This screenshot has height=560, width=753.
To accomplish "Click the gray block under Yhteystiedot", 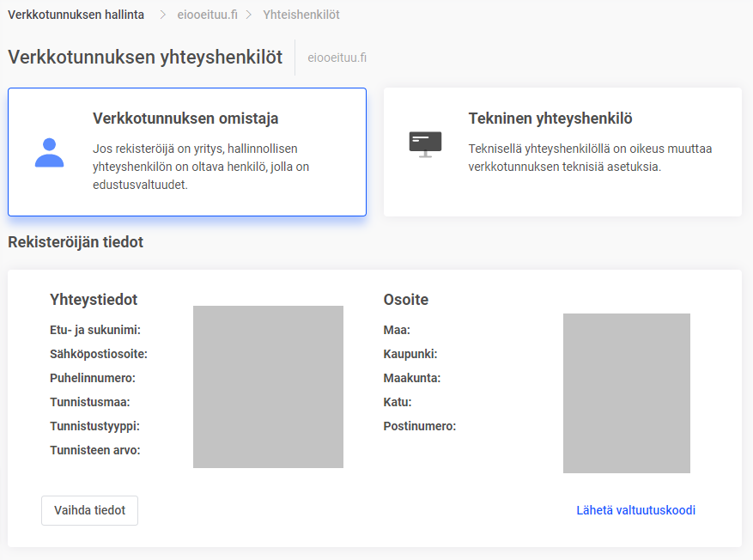I will click(x=268, y=387).
